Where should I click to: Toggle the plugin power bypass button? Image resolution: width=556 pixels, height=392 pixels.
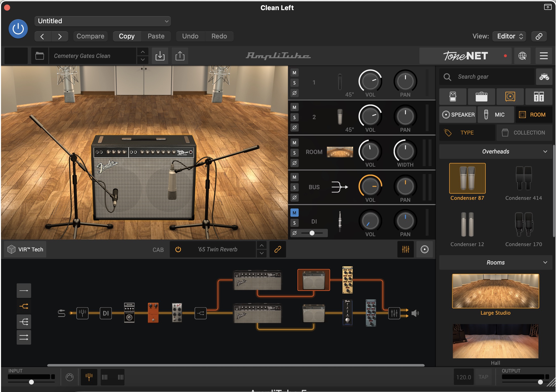click(x=18, y=29)
